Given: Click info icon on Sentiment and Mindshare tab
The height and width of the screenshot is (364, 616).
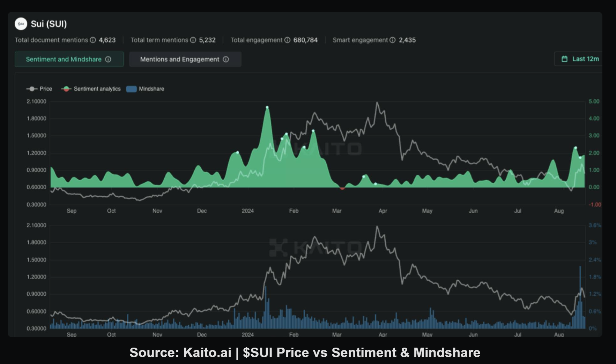Looking at the screenshot, I should [x=108, y=59].
